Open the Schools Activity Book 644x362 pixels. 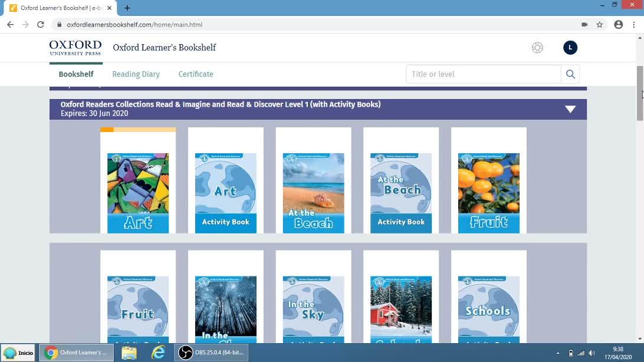coord(489,310)
